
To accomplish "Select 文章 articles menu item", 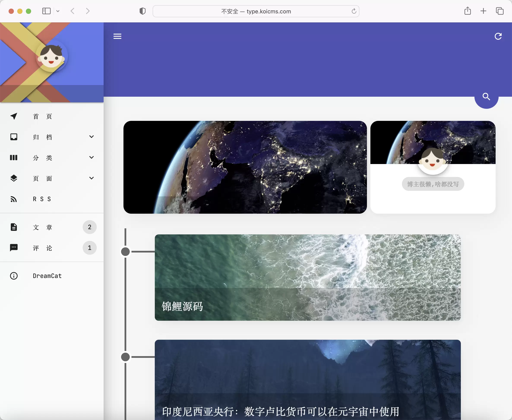I will [x=52, y=227].
